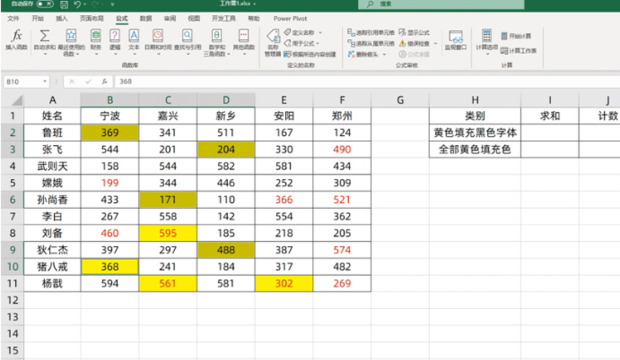Open the Customize Quick Access Toolbar dropdown
The width and height of the screenshot is (620, 360).
[112, 4]
